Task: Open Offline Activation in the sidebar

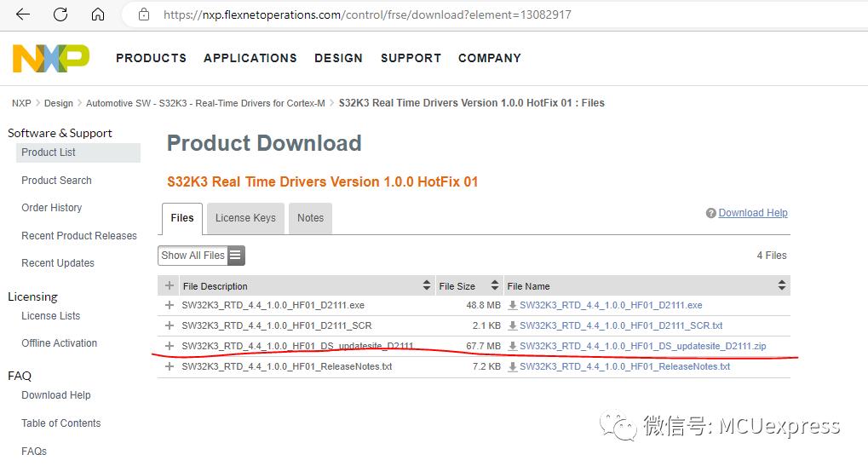Action: coord(60,343)
